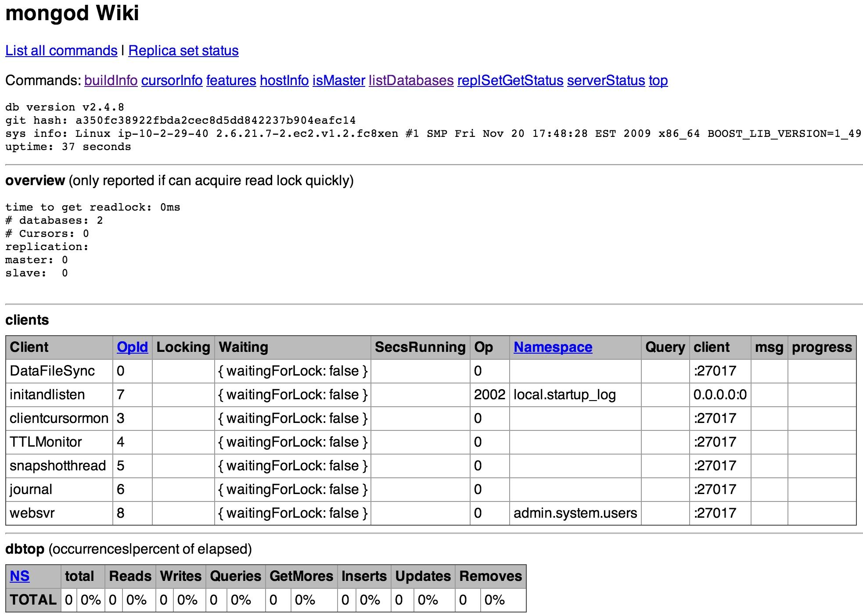863x616 pixels.
Task: Select the admin.system.users namespace cell
Action: (x=575, y=513)
